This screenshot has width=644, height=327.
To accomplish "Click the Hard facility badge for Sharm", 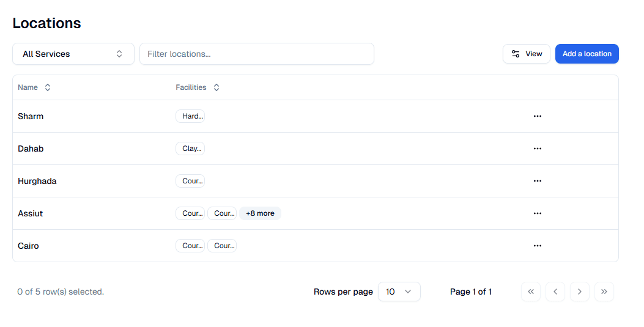I will (190, 116).
